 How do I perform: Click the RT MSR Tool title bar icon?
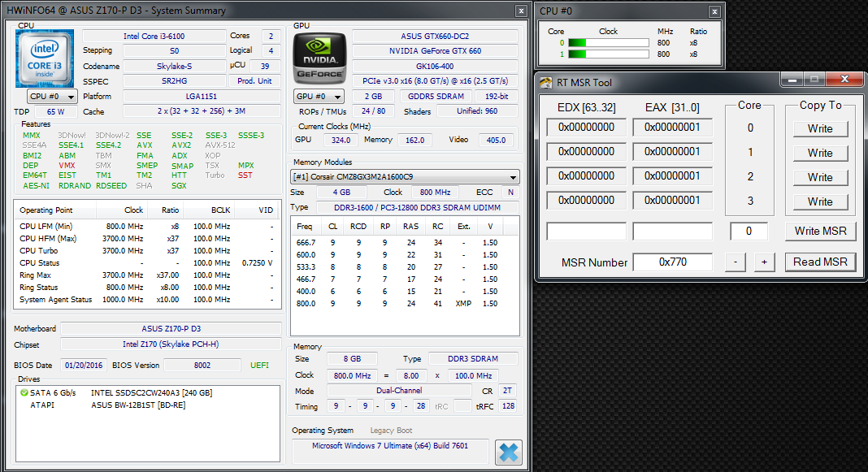coord(546,82)
